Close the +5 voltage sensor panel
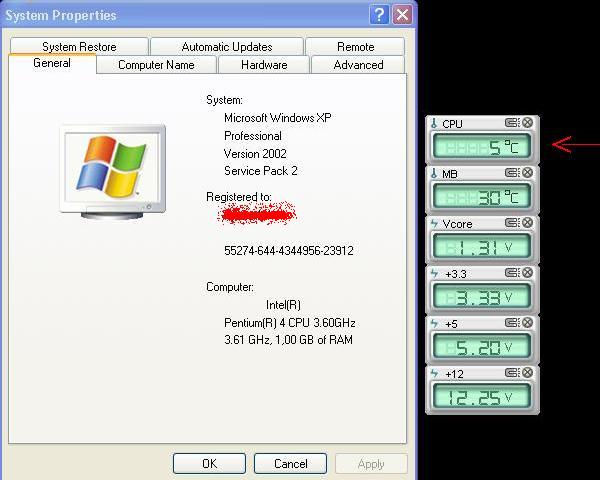The width and height of the screenshot is (600, 480). pos(527,323)
